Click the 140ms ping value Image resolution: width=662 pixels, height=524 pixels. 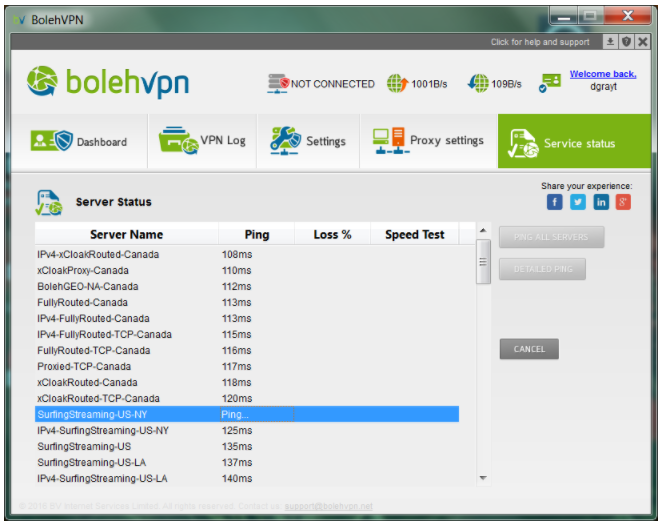[237, 479]
